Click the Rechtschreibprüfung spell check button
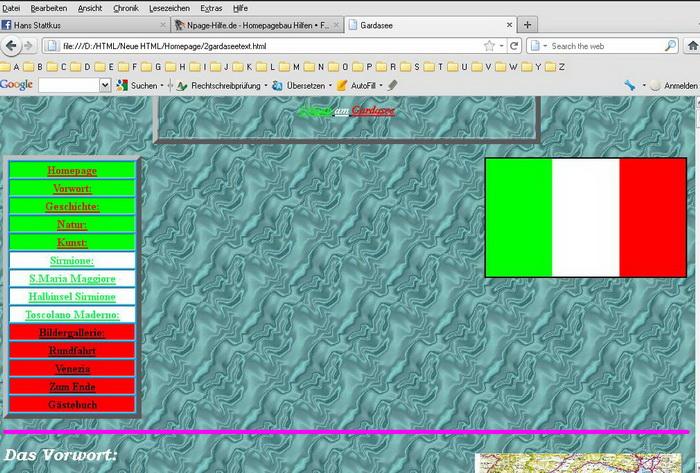This screenshot has width=700, height=473. coord(218,86)
